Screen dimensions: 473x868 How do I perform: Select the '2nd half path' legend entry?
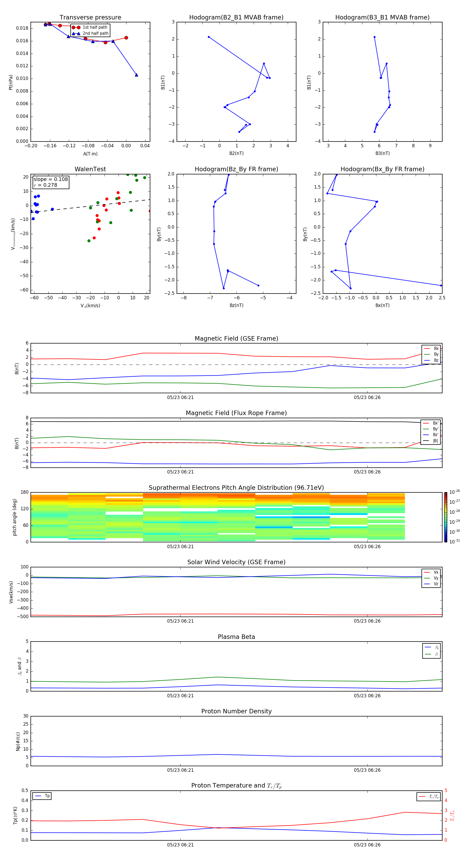tap(90, 33)
